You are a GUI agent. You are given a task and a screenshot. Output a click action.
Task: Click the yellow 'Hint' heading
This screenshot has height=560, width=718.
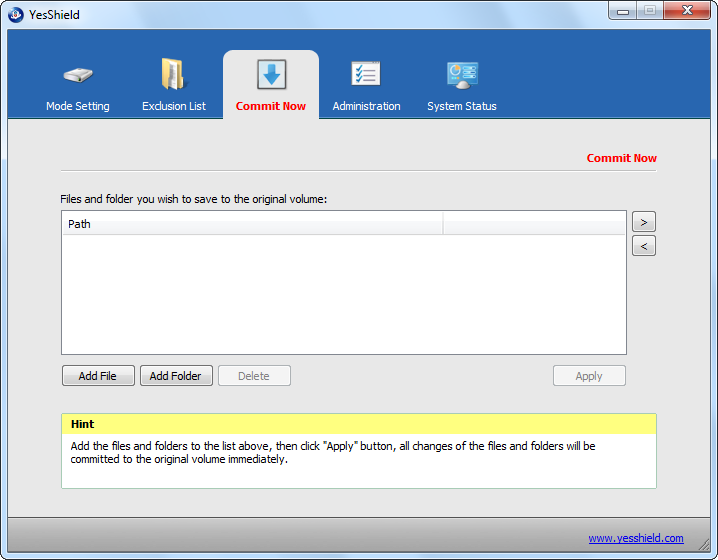click(x=82, y=424)
